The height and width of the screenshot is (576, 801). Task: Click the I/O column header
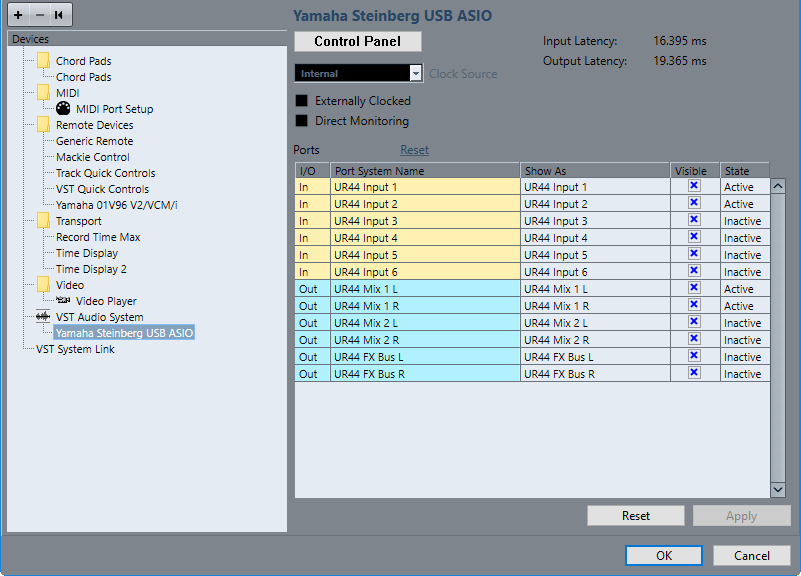pyautogui.click(x=313, y=171)
